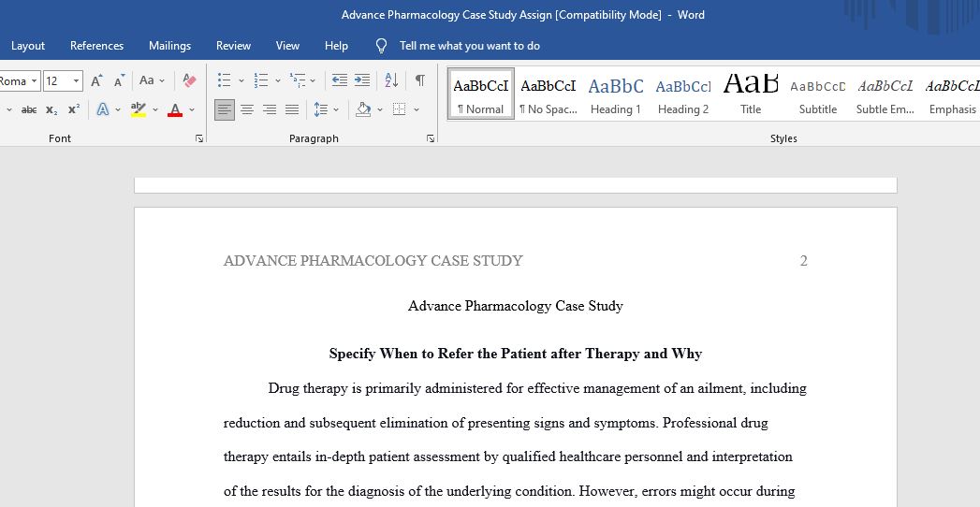Screen dimensions: 980x507
Task: Show paragraph marks pilcrow
Action: (x=420, y=80)
